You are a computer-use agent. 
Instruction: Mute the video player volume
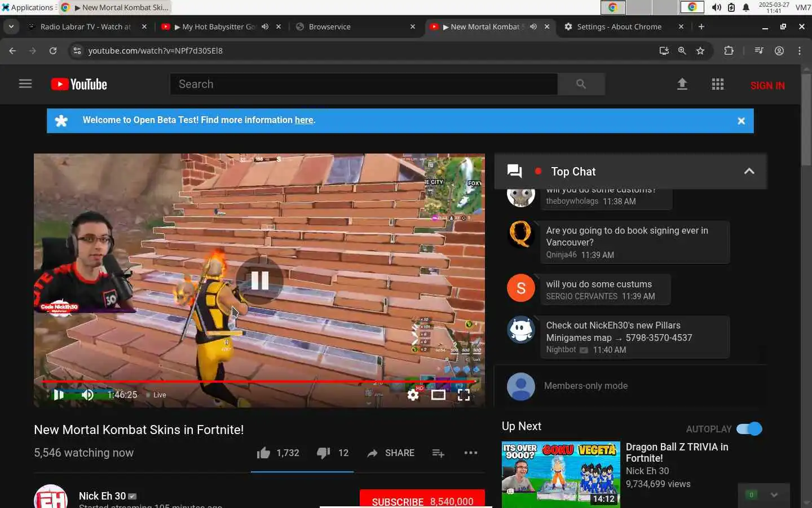point(87,395)
